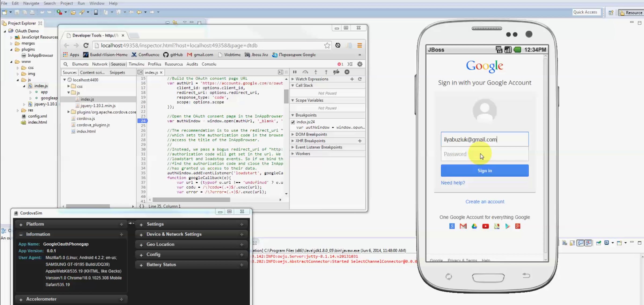Image resolution: width=644 pixels, height=305 pixels.
Task: Reload the Developer Tools page
Action: coord(86,45)
